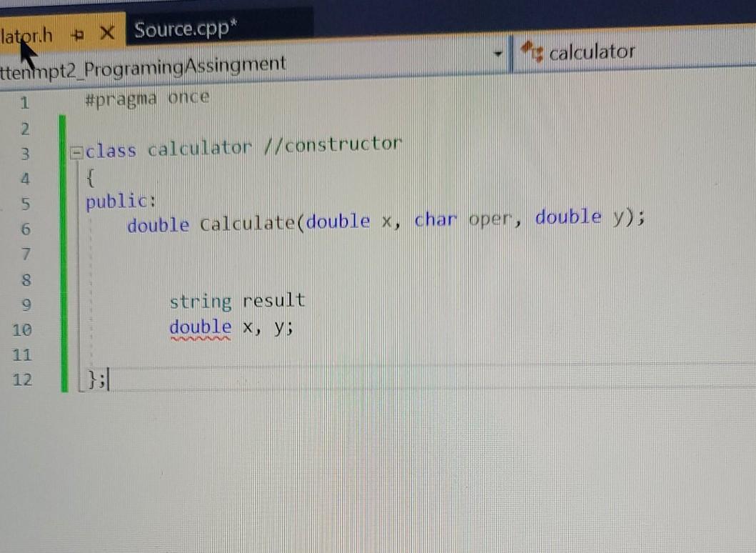Click the closing }; of the class
The image size is (756, 553).
(99, 380)
